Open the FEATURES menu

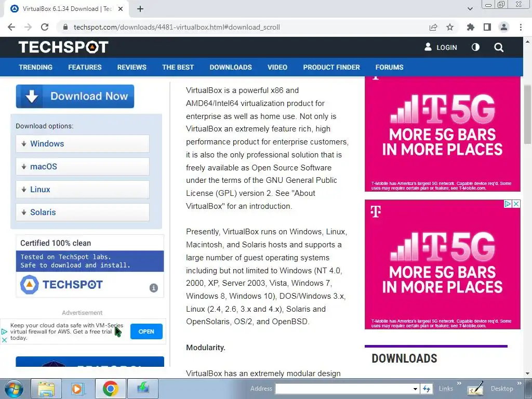coord(85,67)
